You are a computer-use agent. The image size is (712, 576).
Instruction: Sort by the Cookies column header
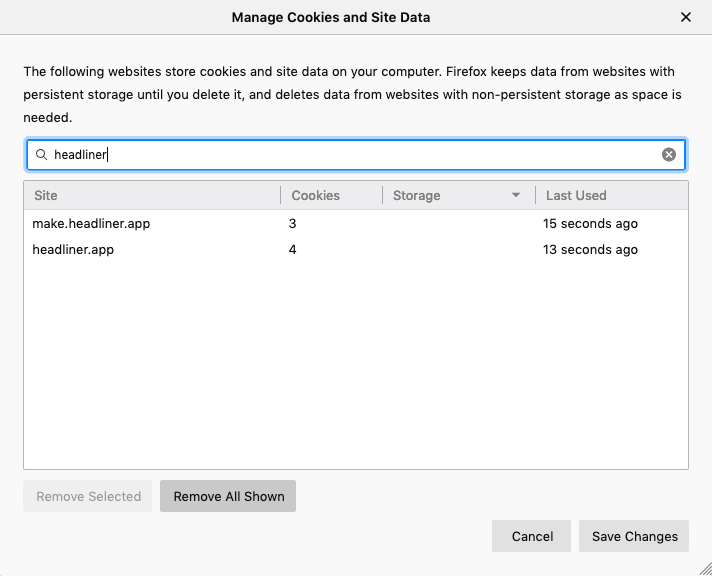click(331, 195)
